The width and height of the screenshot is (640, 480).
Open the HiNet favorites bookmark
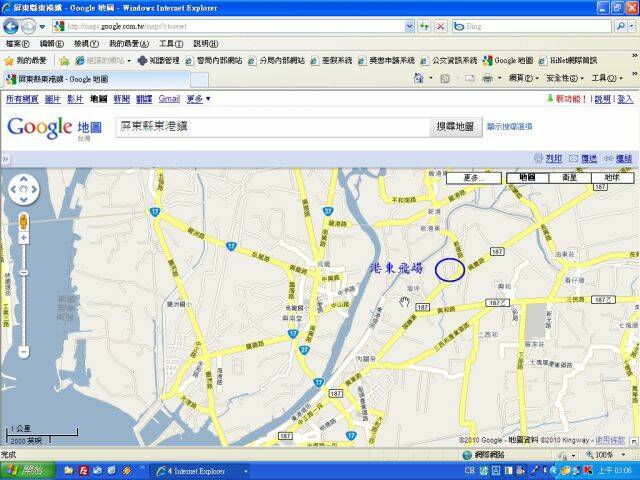click(x=568, y=60)
